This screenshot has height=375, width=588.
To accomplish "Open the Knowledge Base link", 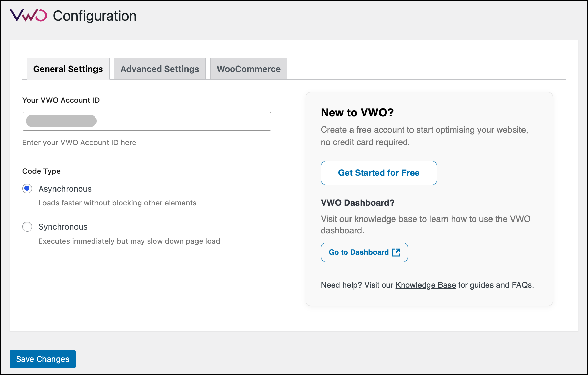I will [426, 285].
